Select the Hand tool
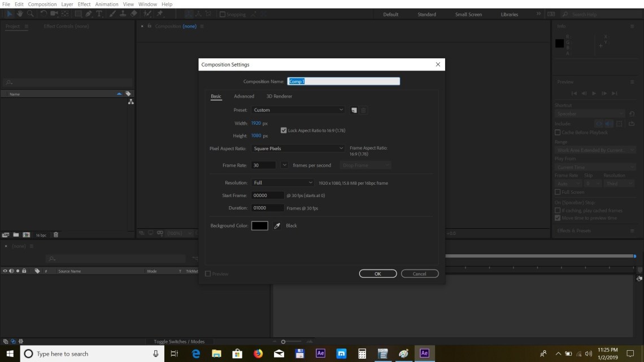 [x=20, y=14]
